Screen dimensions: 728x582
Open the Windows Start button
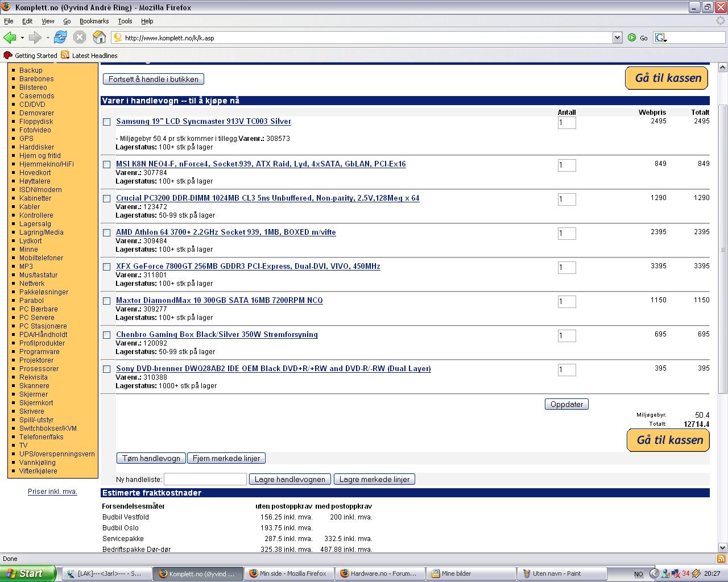(x=28, y=573)
